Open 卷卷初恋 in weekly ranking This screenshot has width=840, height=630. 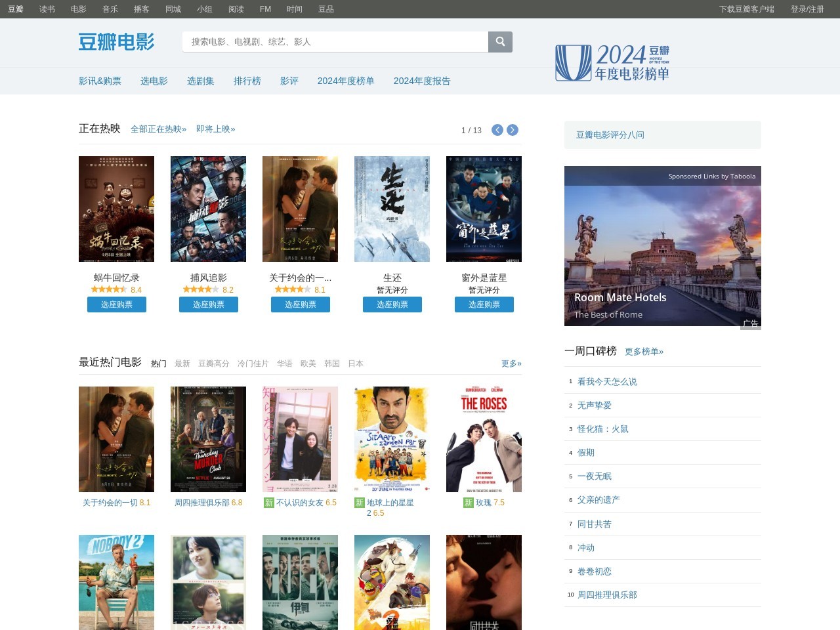595,571
